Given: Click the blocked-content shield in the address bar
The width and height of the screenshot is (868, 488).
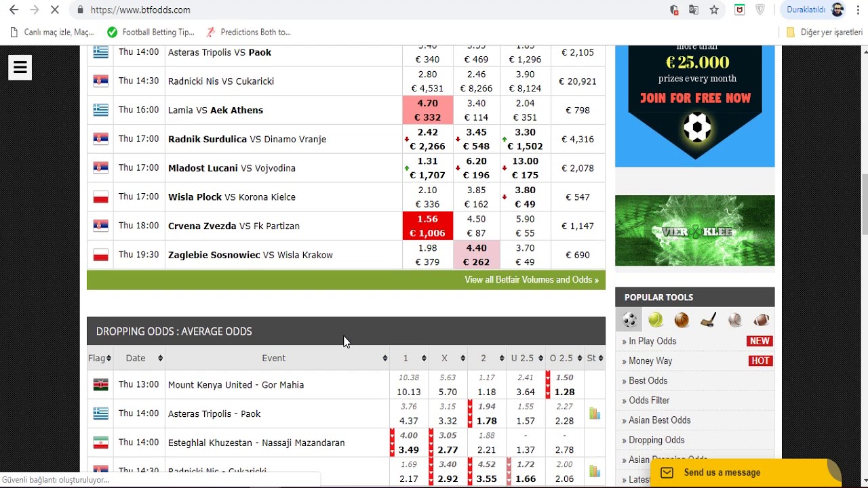Looking at the screenshot, I should tap(674, 10).
